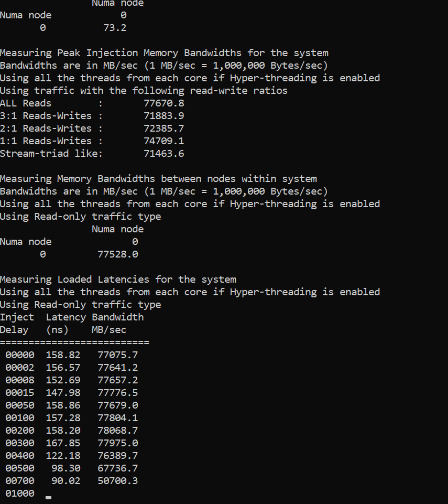Viewport: 448px width, 504px height.
Task: Click the "Measuring Peak Injection Memory Bandwidths" heading line
Action: [x=164, y=53]
